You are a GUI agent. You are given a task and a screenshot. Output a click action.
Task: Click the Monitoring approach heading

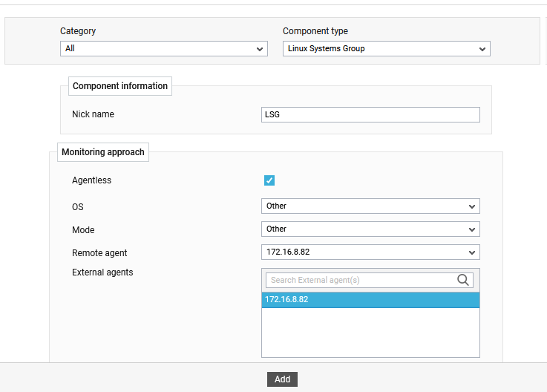point(103,152)
